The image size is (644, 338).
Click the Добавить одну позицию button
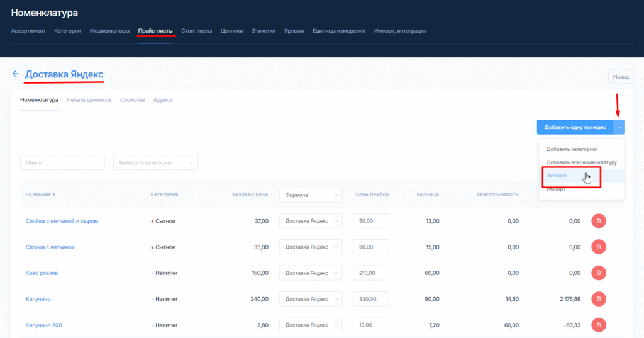tap(575, 127)
